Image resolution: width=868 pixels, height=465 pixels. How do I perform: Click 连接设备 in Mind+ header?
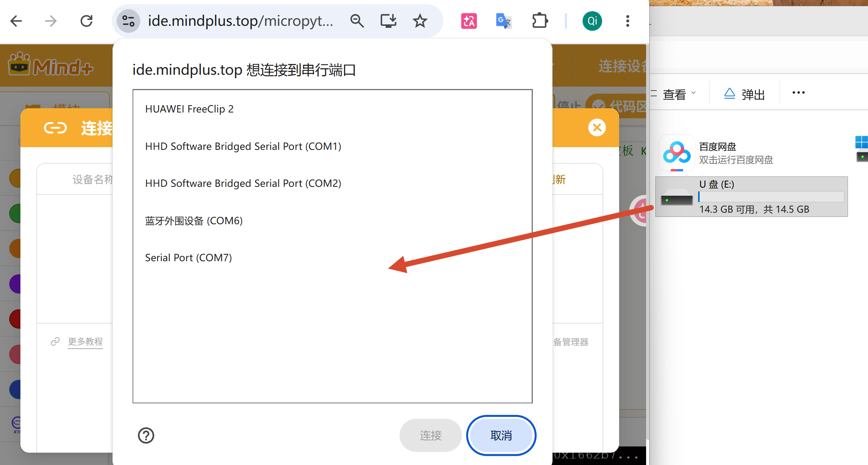tap(622, 66)
